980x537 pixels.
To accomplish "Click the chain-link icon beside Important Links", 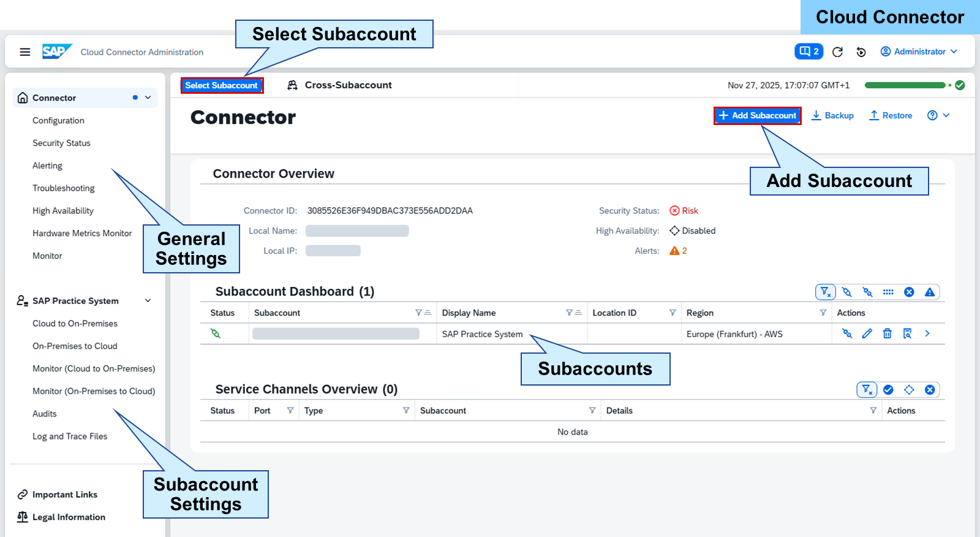I will point(23,494).
